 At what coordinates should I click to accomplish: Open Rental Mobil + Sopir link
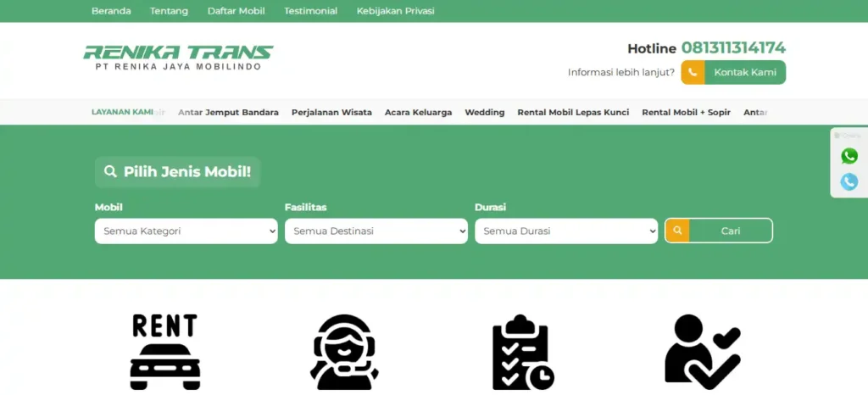687,112
